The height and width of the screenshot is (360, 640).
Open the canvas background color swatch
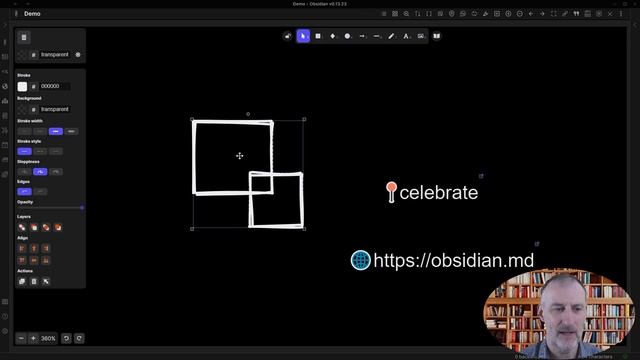[22, 55]
